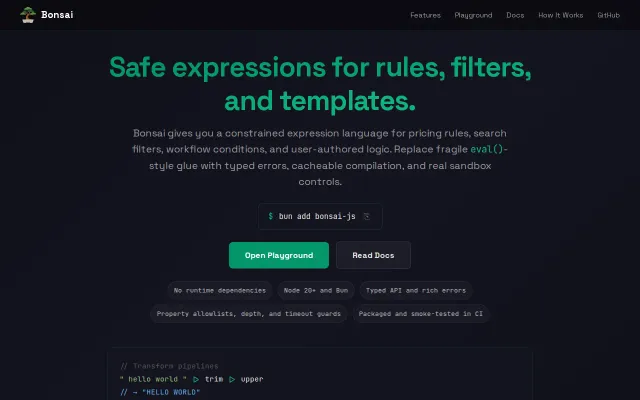Go to How It Works section
640x400 pixels.
pos(560,15)
